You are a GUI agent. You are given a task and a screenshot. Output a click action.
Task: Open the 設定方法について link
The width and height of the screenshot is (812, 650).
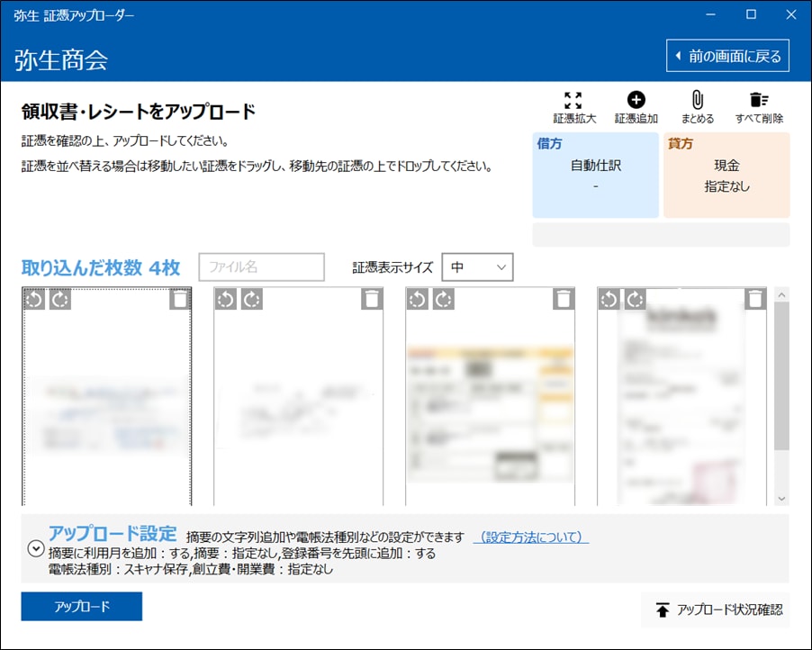(530, 537)
